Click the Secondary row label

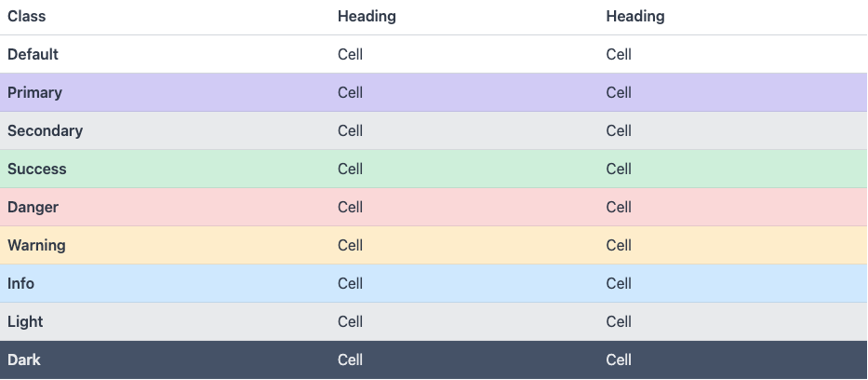point(45,130)
